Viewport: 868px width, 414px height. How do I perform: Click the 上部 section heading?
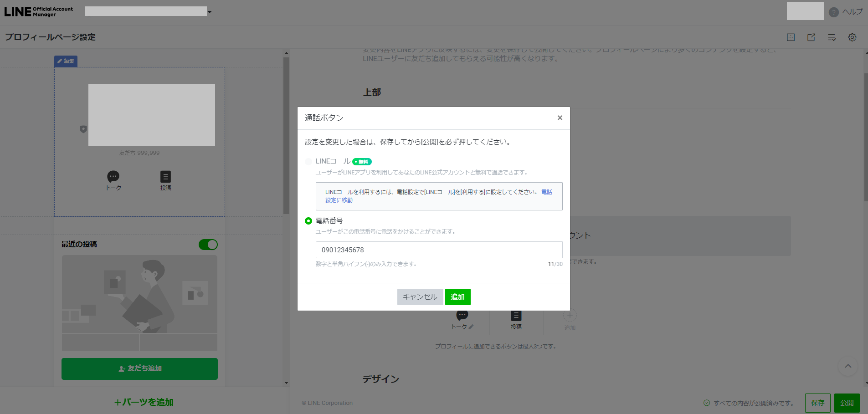tap(372, 92)
